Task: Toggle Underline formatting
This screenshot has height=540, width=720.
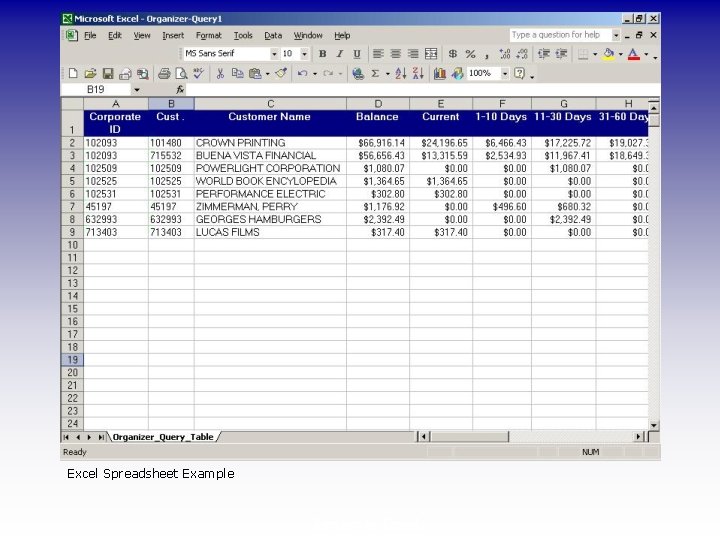Action: tap(357, 54)
